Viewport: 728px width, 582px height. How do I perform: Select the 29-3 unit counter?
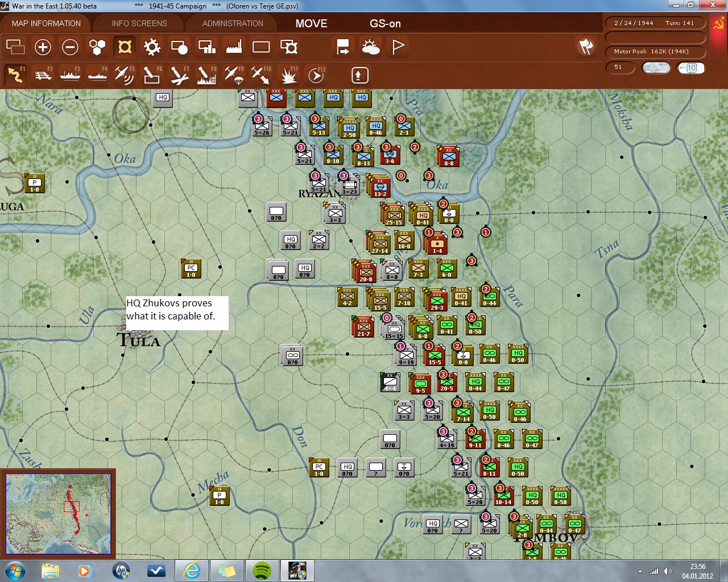(436, 300)
